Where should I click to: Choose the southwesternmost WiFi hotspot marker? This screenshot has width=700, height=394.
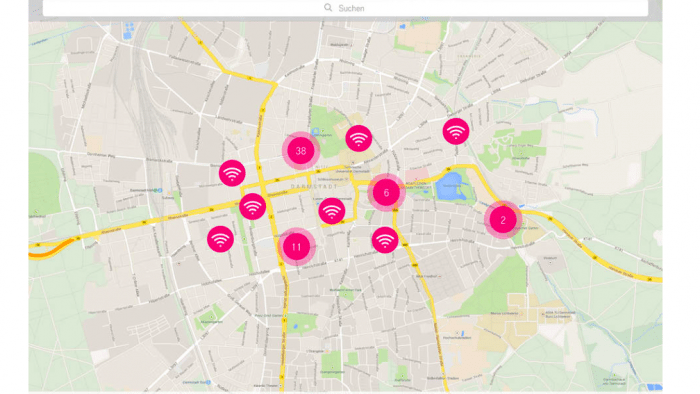click(x=220, y=239)
